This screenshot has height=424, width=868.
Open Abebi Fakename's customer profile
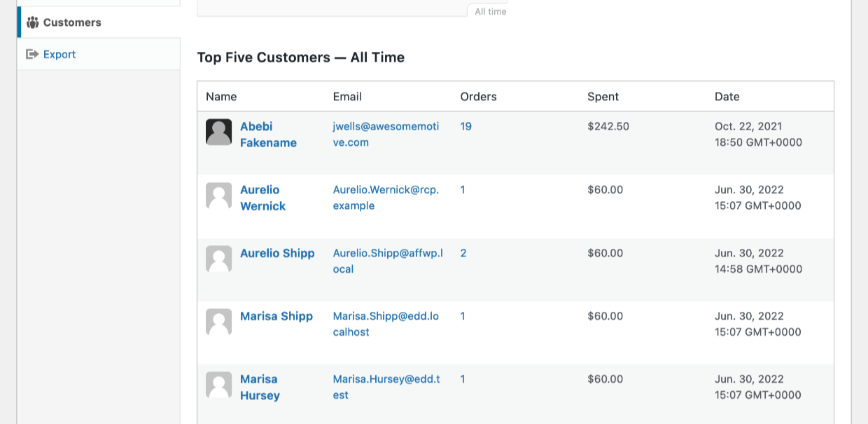[x=268, y=134]
